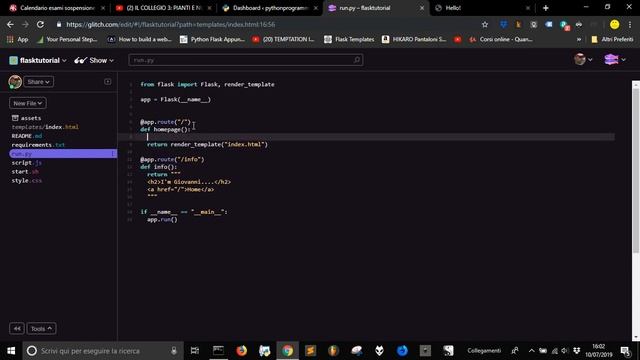Screen dimensions: 640x360
Task: Reload the Glitch page
Action: pos(40,24)
